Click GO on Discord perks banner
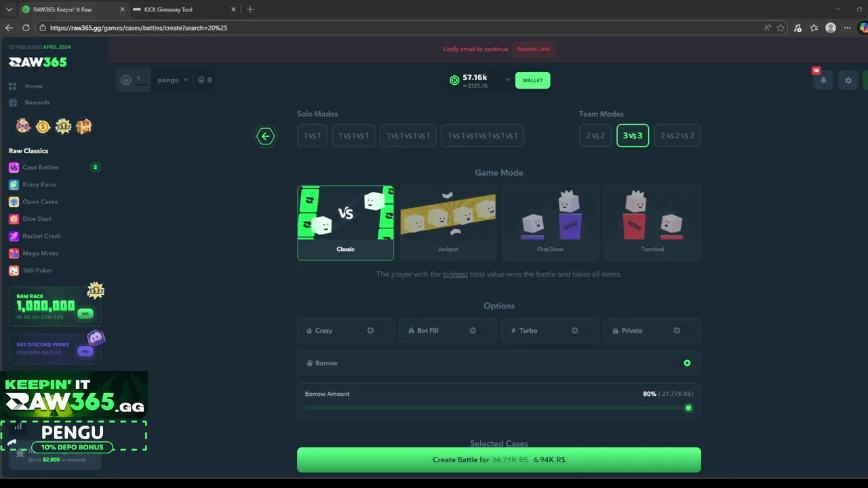 pyautogui.click(x=85, y=351)
